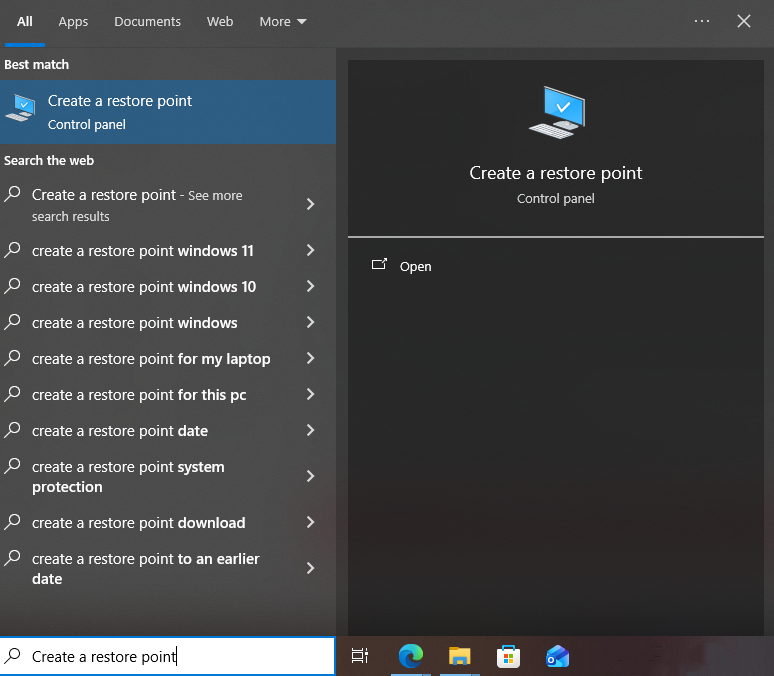Search web for 'create a restore point windows'
The image size is (774, 676).
(x=134, y=323)
